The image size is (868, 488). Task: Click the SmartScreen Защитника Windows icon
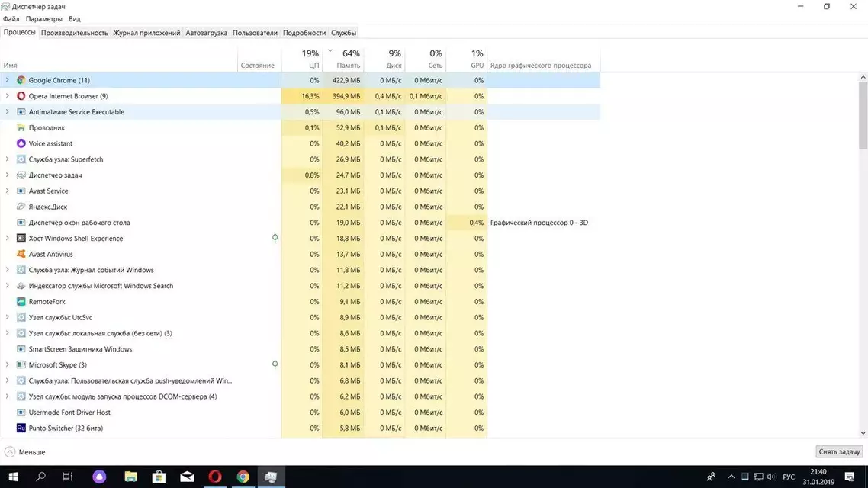point(21,349)
